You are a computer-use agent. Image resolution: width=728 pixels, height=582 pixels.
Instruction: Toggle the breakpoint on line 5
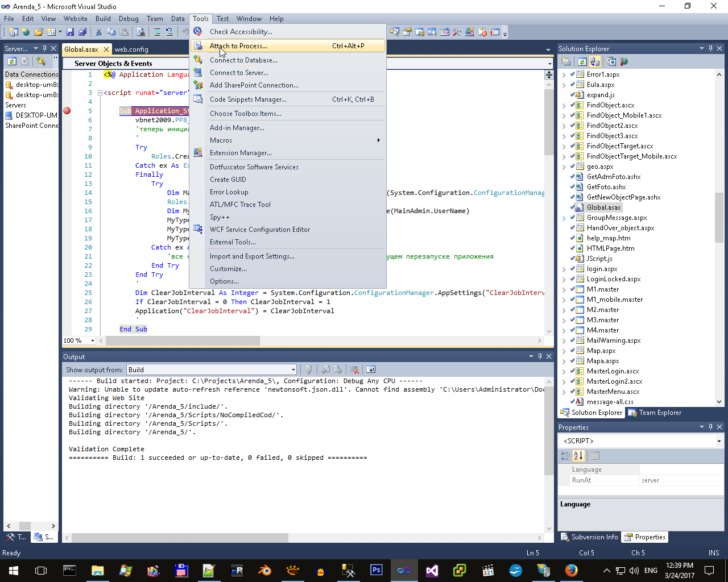click(x=67, y=111)
